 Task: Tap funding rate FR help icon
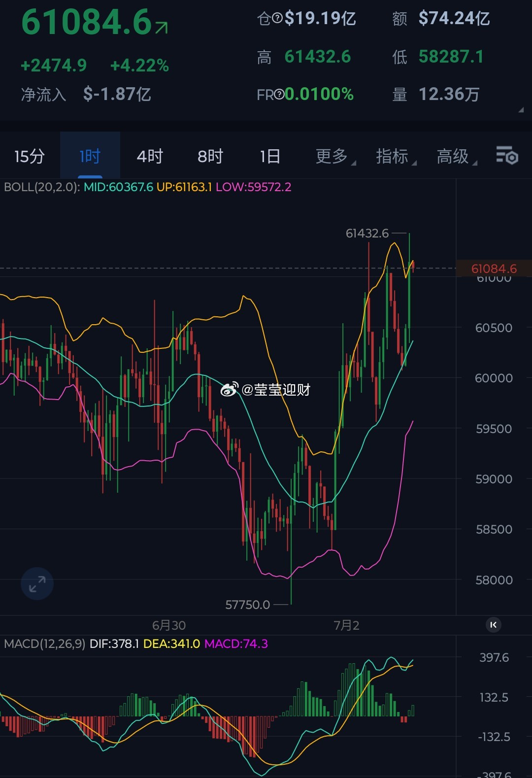click(279, 94)
